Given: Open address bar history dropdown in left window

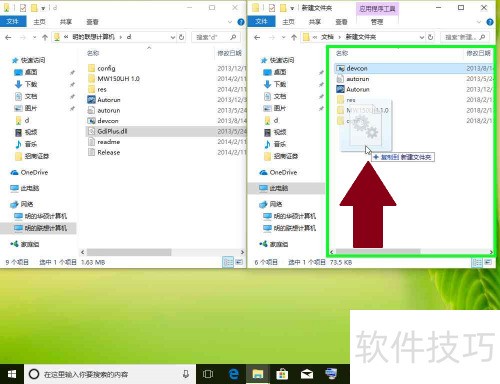Looking at the screenshot, I should pos(173,37).
